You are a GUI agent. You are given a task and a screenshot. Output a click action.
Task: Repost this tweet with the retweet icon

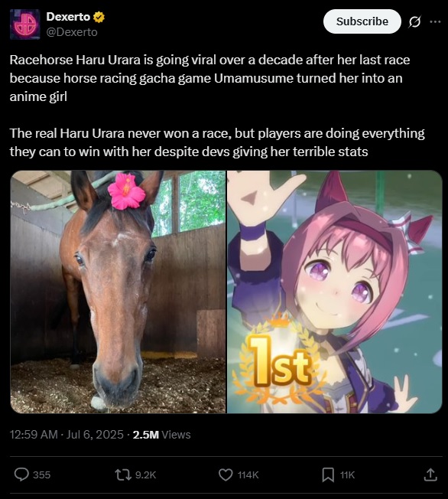123,475
